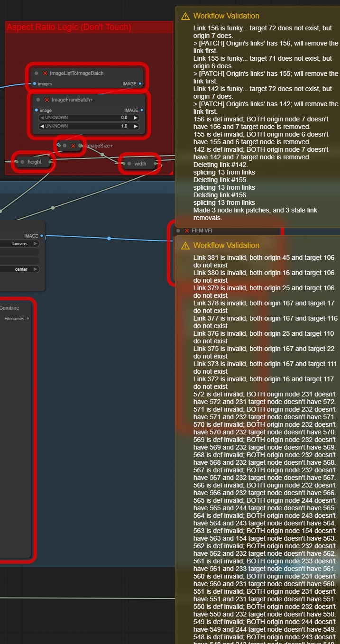The width and height of the screenshot is (340, 644).
Task: Decrease the second UNKNOWN value showing 1.0
Action: (x=42, y=126)
